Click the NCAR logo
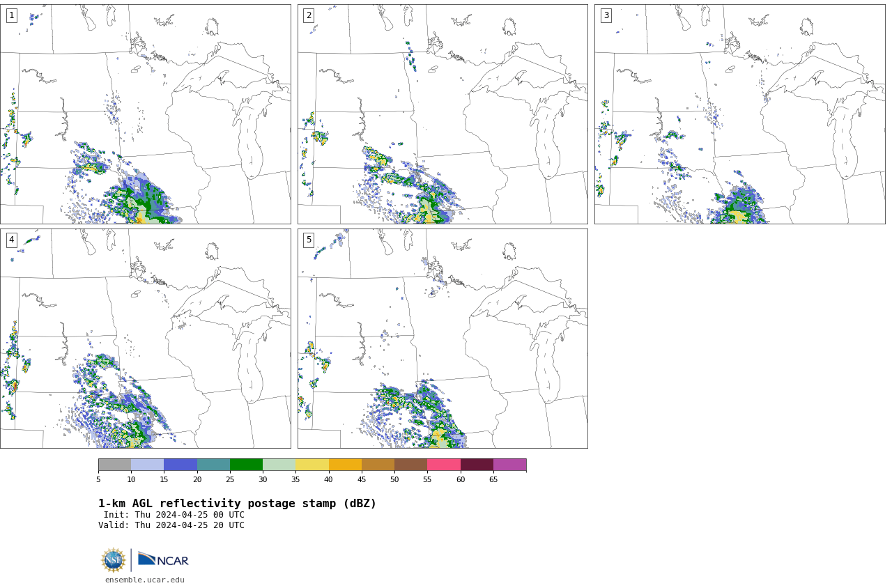 tap(163, 559)
